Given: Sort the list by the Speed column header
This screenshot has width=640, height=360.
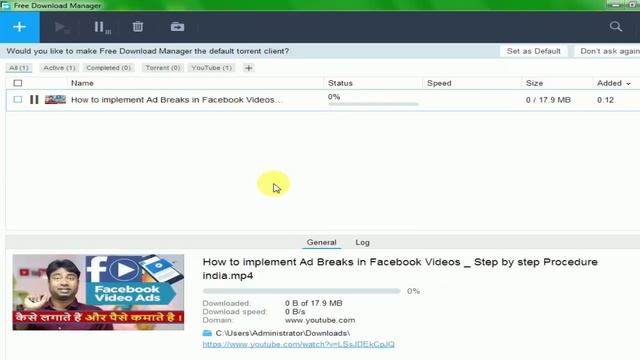Looking at the screenshot, I should coord(439,83).
